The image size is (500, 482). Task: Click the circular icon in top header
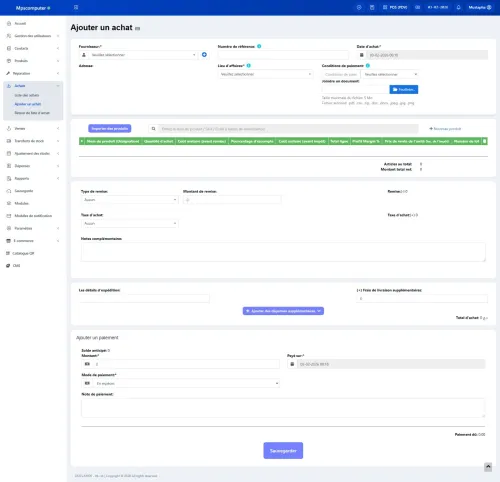point(359,7)
